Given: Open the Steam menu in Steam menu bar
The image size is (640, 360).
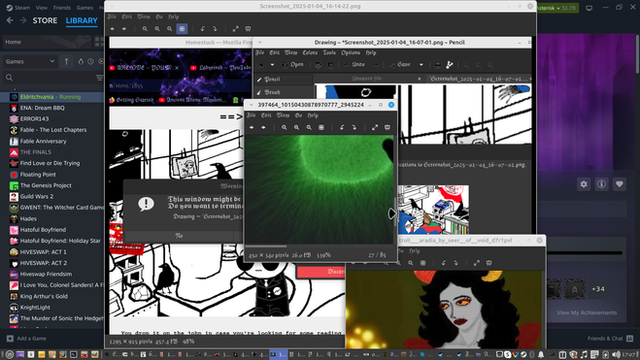Looking at the screenshot, I should [x=22, y=8].
